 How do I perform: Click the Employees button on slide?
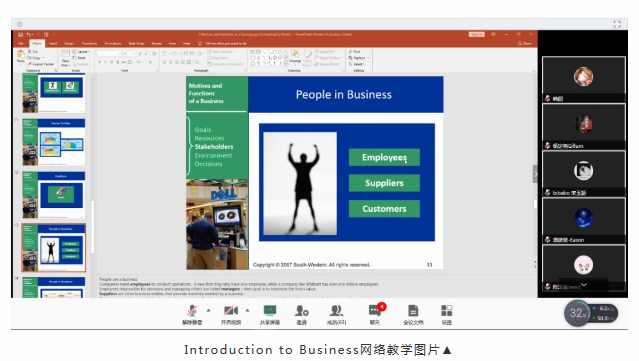click(x=384, y=157)
